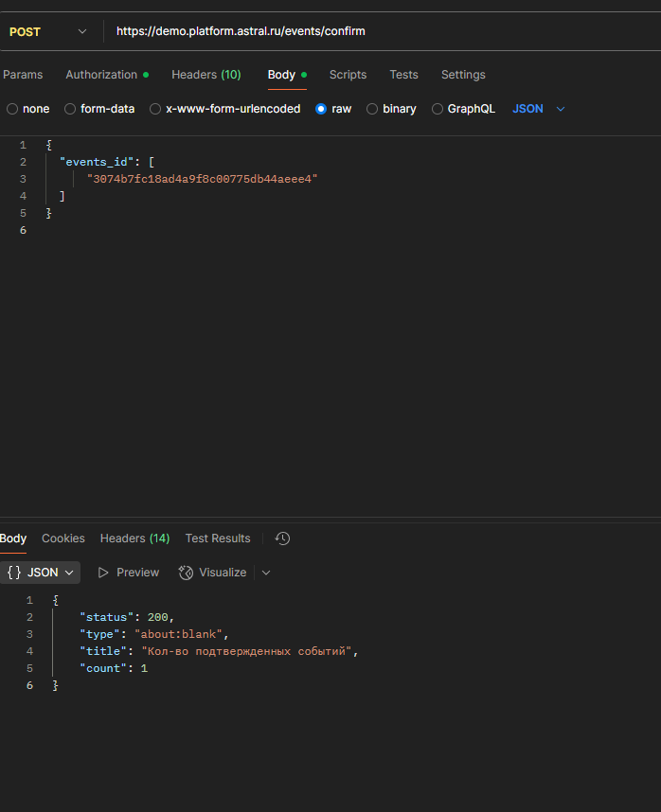Image resolution: width=661 pixels, height=812 pixels.
Task: Expand the JSON body language dropdown
Action: pos(539,109)
